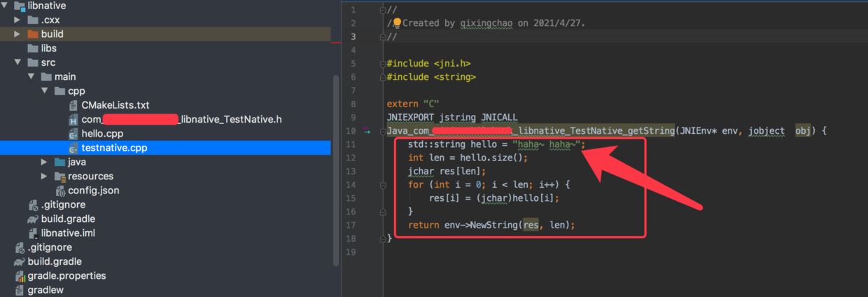
Task: Click libnative's build.gradle elephant icon
Action: [33, 219]
